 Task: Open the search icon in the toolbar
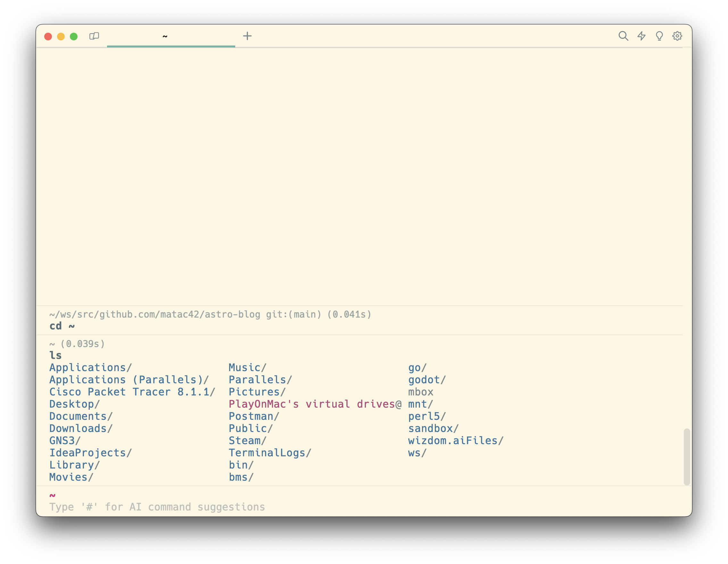(x=623, y=36)
